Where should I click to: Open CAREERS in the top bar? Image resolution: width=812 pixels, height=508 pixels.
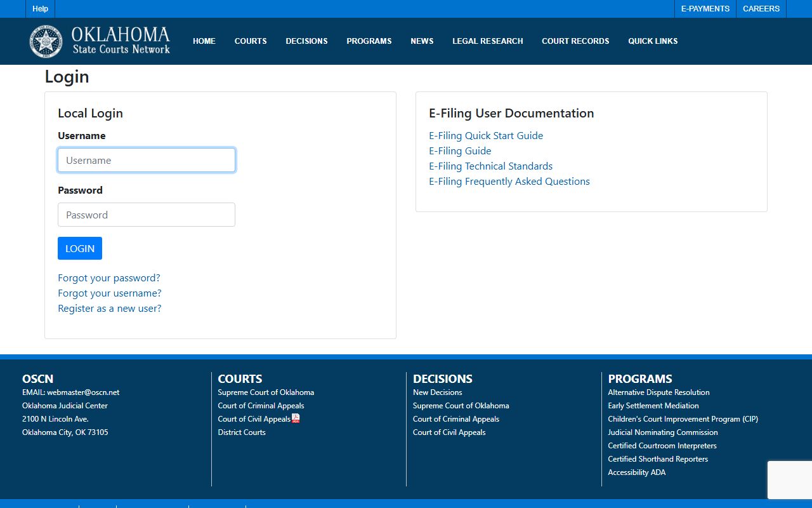point(761,9)
